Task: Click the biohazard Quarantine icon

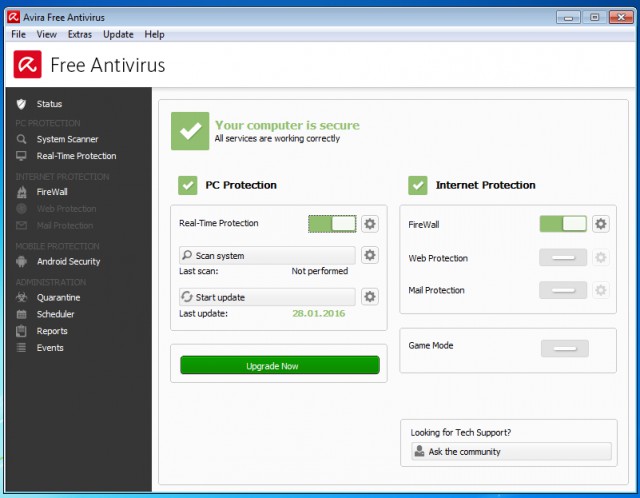Action: [21, 297]
